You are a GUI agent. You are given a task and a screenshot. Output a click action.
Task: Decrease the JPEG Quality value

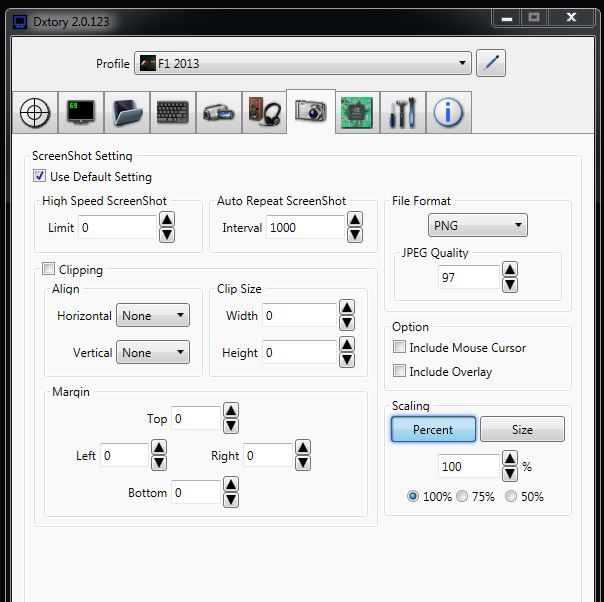tap(510, 285)
